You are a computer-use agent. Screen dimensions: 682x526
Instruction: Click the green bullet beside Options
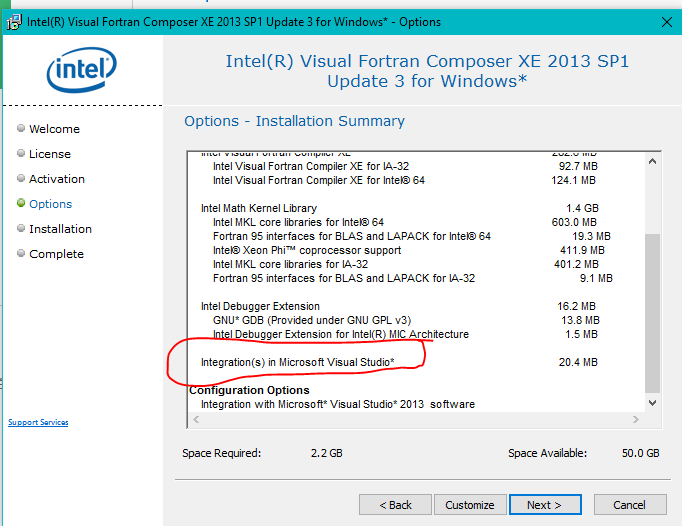pos(21,203)
